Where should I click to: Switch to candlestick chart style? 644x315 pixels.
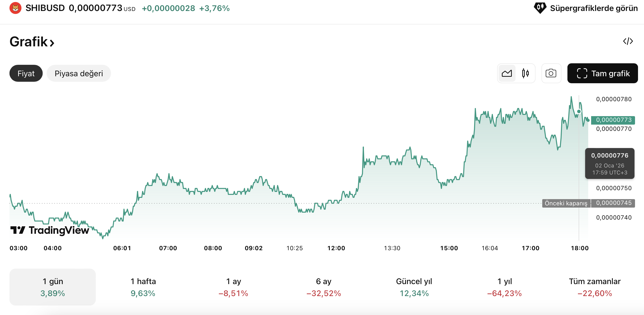[525, 74]
